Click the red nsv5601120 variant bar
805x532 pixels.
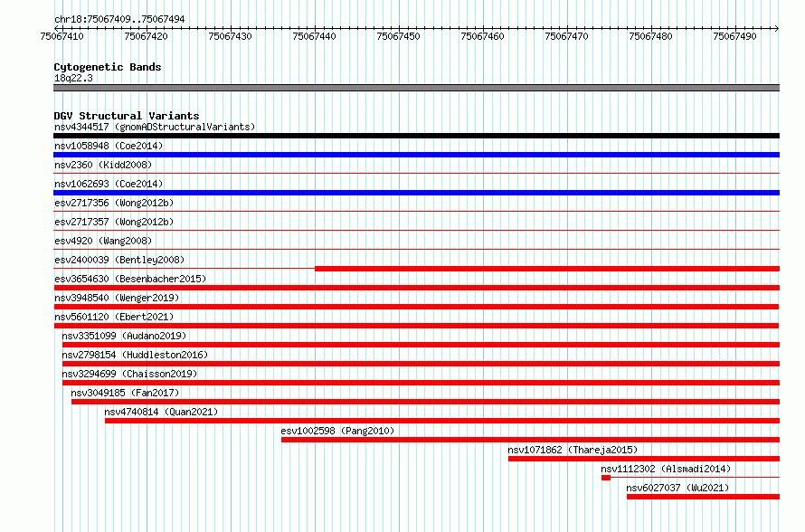(x=416, y=326)
